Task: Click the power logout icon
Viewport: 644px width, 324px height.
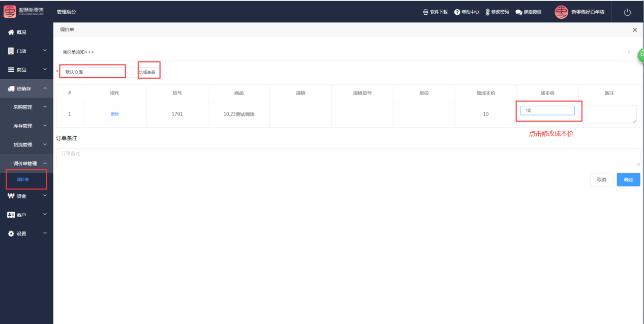Action: (x=627, y=12)
